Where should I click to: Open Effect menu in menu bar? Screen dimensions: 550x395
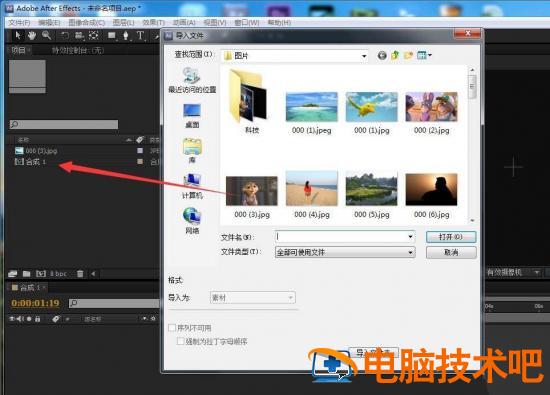(x=153, y=22)
